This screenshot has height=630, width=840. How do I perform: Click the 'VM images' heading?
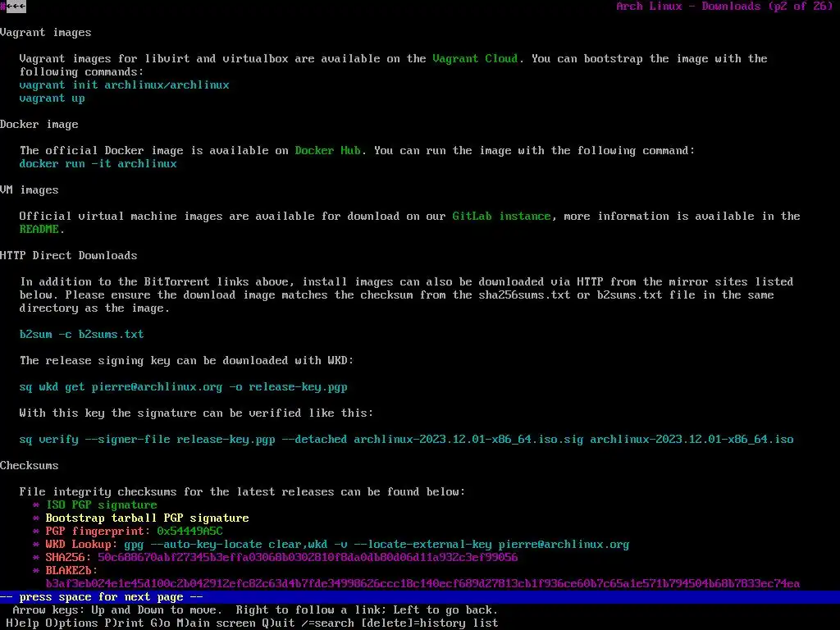(x=30, y=190)
